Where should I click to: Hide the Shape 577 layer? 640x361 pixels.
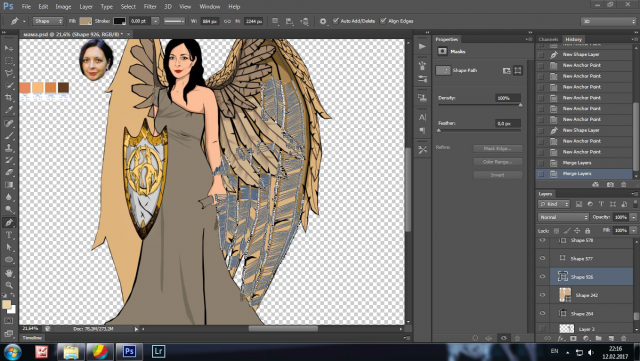click(x=542, y=258)
